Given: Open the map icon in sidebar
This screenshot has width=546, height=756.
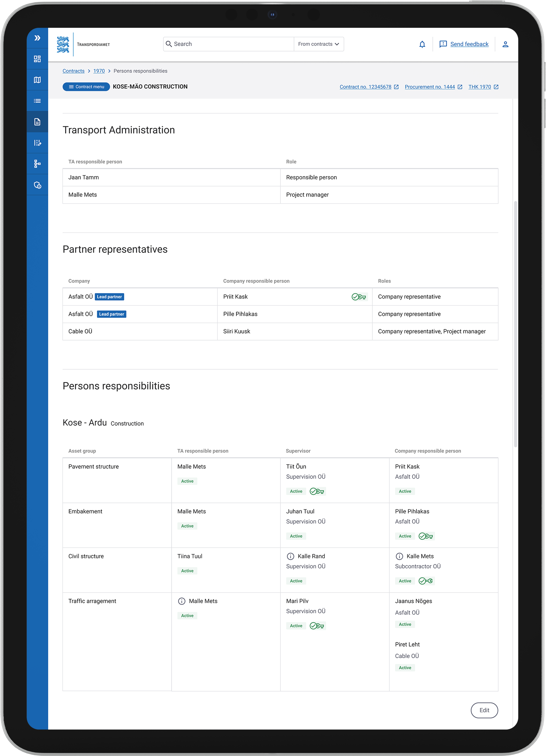Looking at the screenshot, I should [x=37, y=80].
